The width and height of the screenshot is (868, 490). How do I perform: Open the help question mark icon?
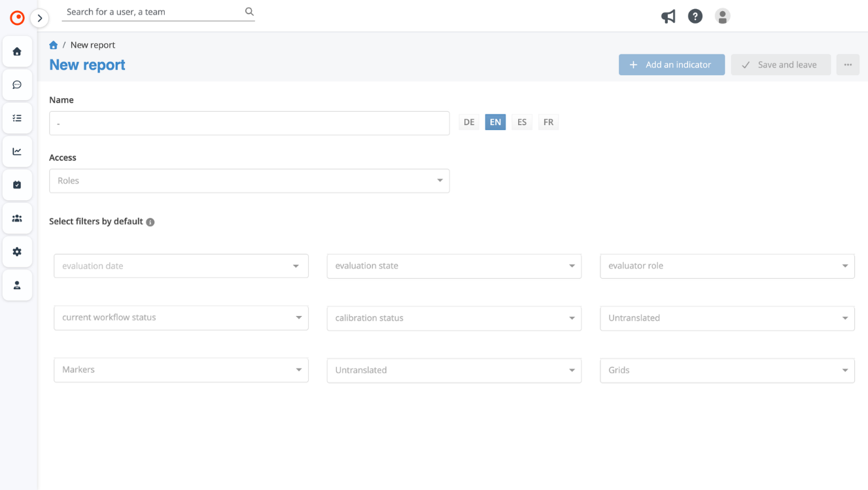[695, 16]
